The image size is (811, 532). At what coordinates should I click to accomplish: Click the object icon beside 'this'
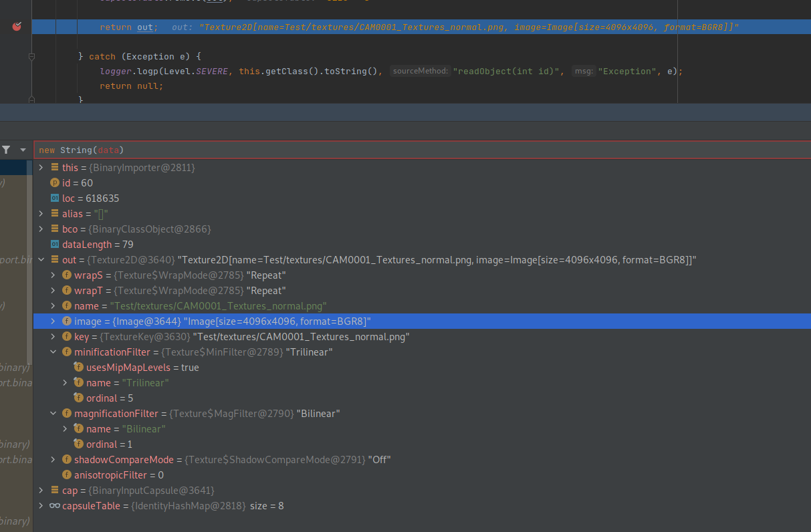[54, 168]
